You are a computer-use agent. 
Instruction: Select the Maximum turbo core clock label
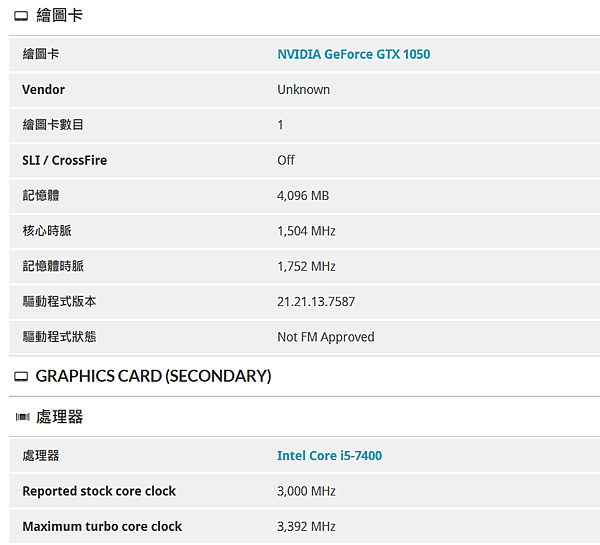click(x=102, y=526)
